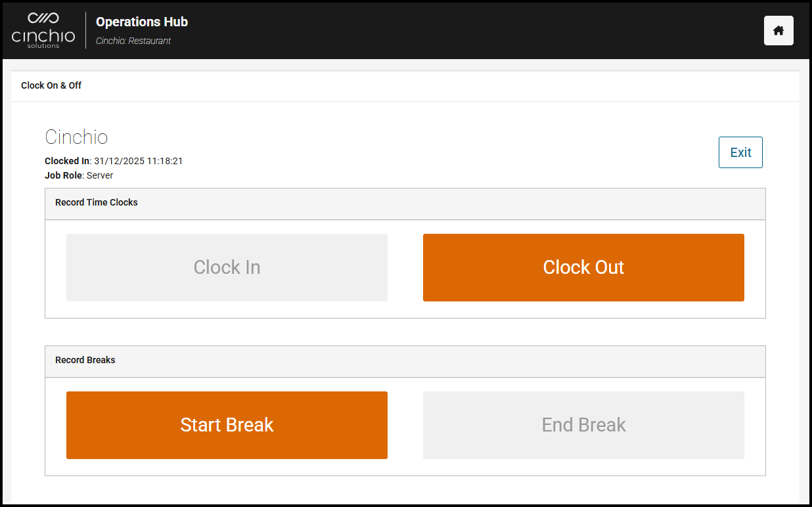Image resolution: width=812 pixels, height=507 pixels.
Task: Click the Job Role label
Action: (x=63, y=175)
